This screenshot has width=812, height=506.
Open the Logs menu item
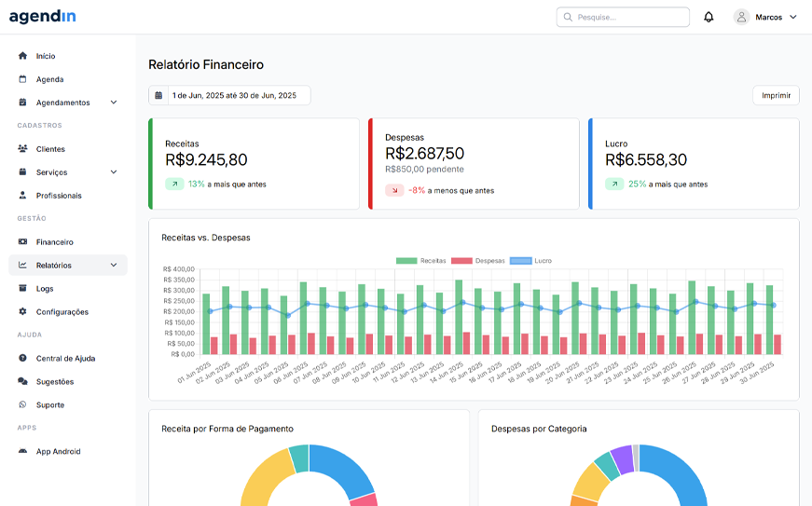(45, 289)
